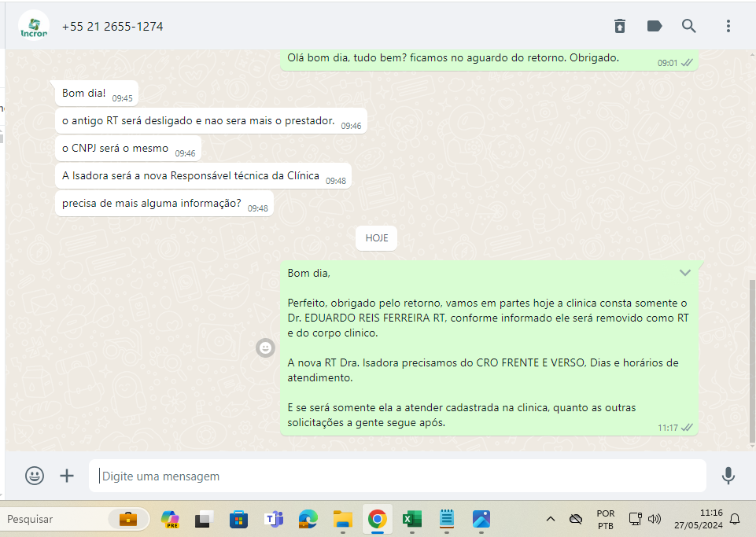Select the 'Bom dia!' message
Image resolution: width=756 pixels, height=537 pixels.
(x=97, y=94)
